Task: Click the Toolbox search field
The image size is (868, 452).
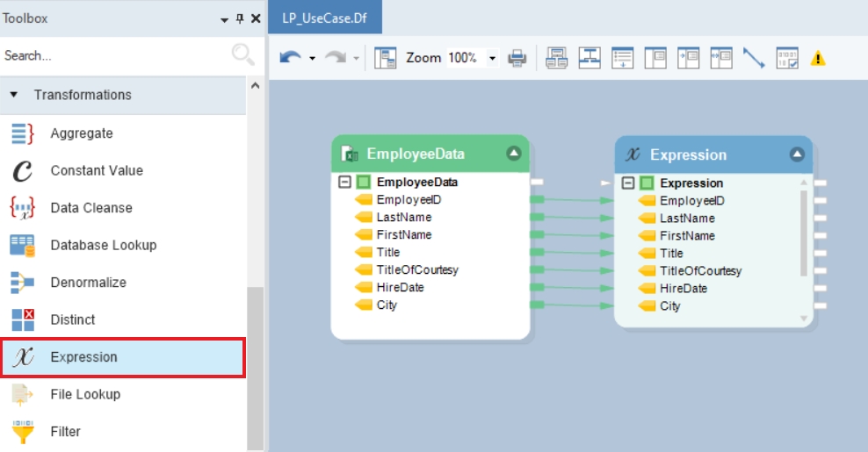Action: click(114, 55)
